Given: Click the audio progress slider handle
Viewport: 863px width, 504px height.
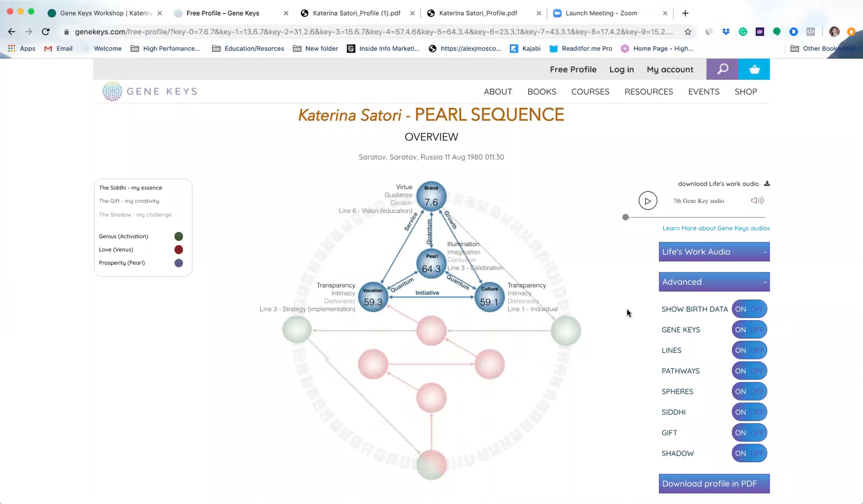Looking at the screenshot, I should (x=626, y=217).
